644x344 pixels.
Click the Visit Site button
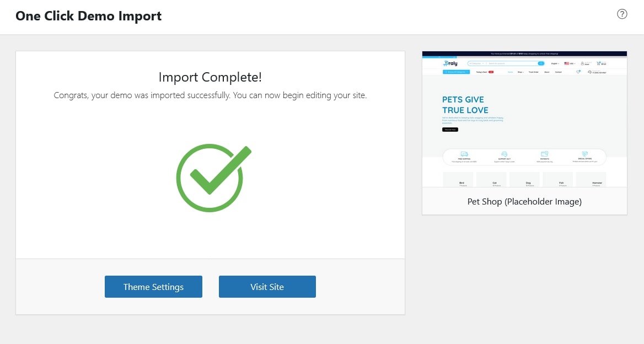(x=267, y=287)
